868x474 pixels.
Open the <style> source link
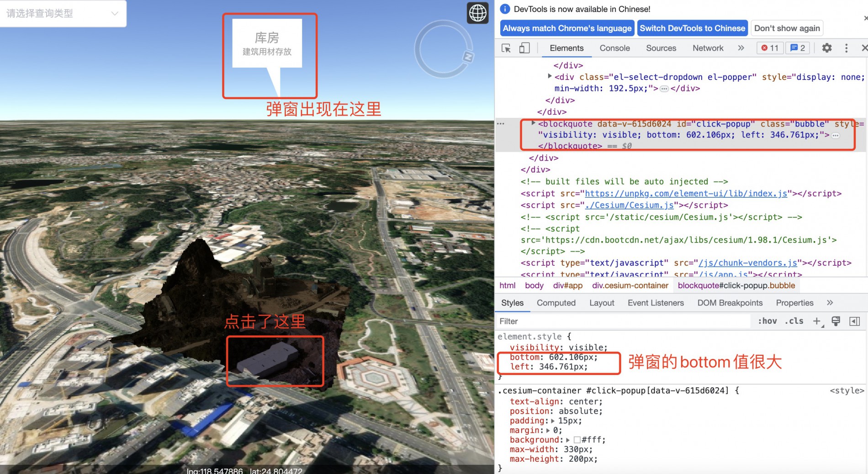pyautogui.click(x=847, y=391)
